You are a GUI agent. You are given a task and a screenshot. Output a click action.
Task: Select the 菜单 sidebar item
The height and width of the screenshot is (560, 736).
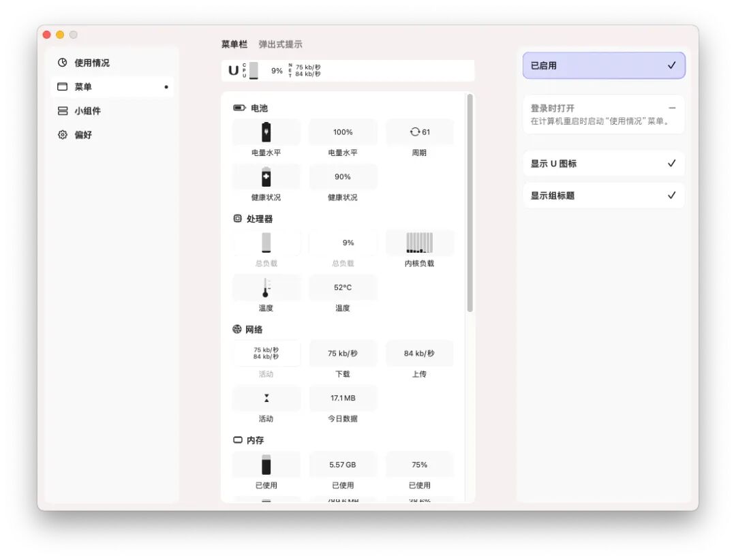112,87
